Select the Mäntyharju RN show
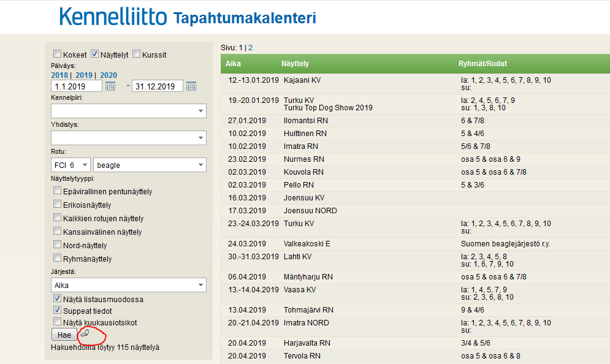This screenshot has height=364, width=610. tap(308, 276)
